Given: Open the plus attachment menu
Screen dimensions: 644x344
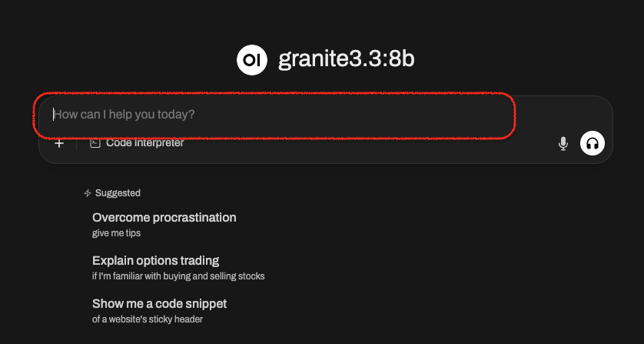Looking at the screenshot, I should pos(59,143).
